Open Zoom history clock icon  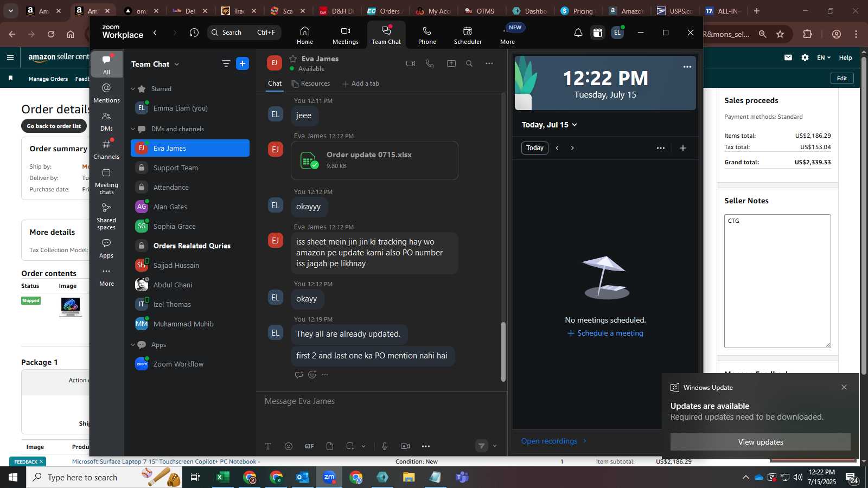pos(194,33)
